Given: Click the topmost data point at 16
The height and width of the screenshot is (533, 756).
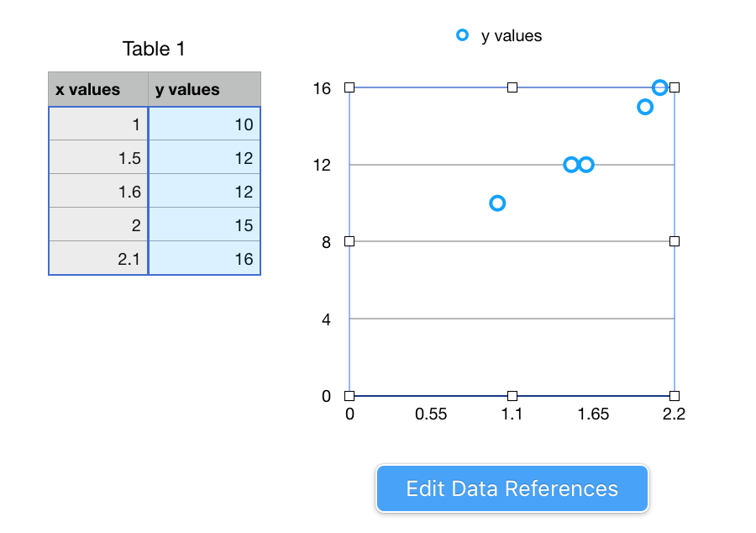Looking at the screenshot, I should [x=660, y=87].
